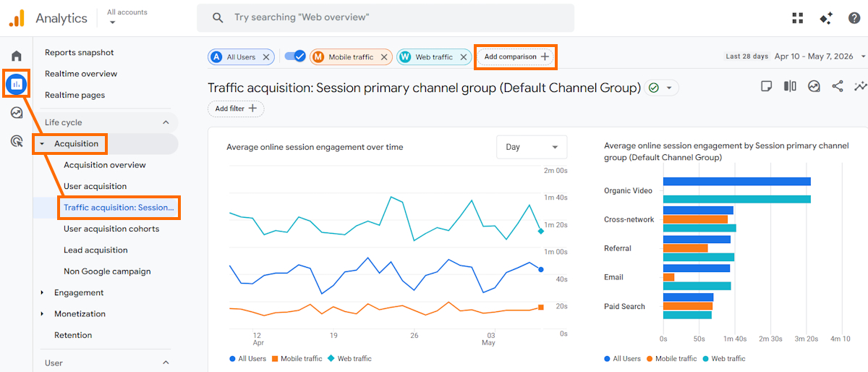Click the Email bar label
Viewport: 868px width, 372px height.
[x=613, y=278]
